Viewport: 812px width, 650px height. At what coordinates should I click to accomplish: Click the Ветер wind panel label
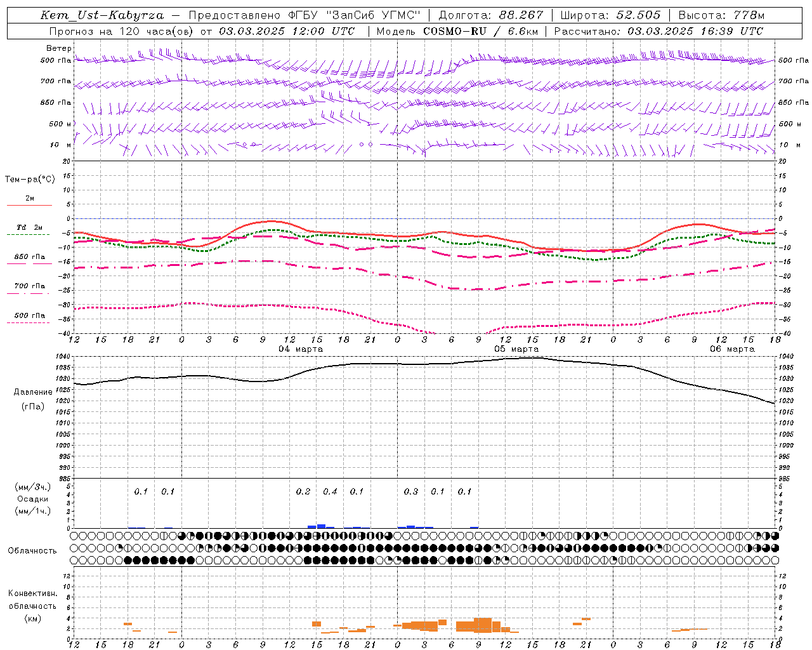59,48
